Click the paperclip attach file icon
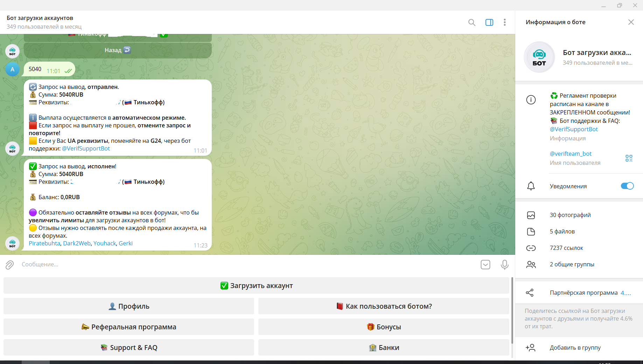Screen dimensions: 643x364 tap(9, 265)
